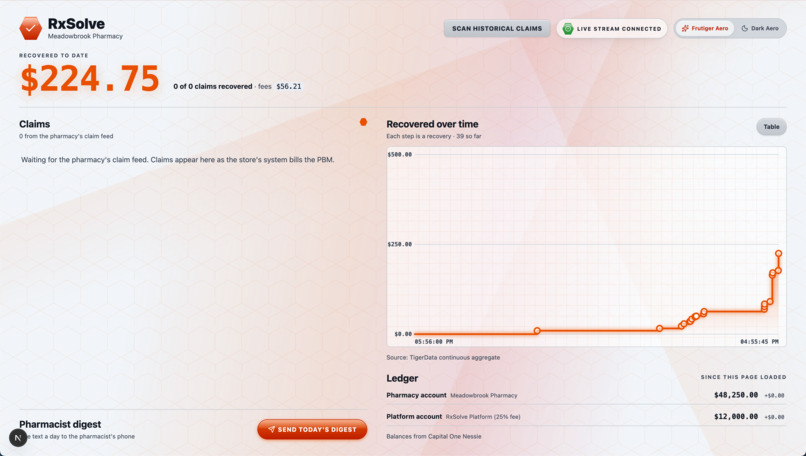Click the Ledger section heading
The width and height of the screenshot is (806, 456).
pyautogui.click(x=402, y=378)
